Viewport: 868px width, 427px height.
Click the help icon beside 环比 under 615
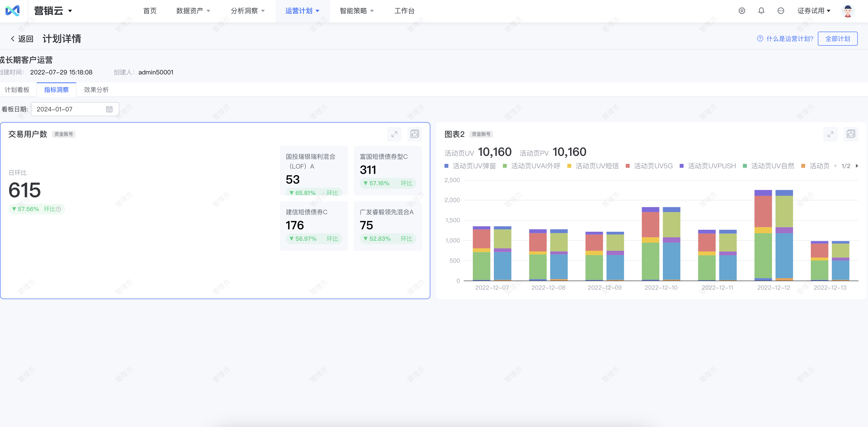point(59,209)
